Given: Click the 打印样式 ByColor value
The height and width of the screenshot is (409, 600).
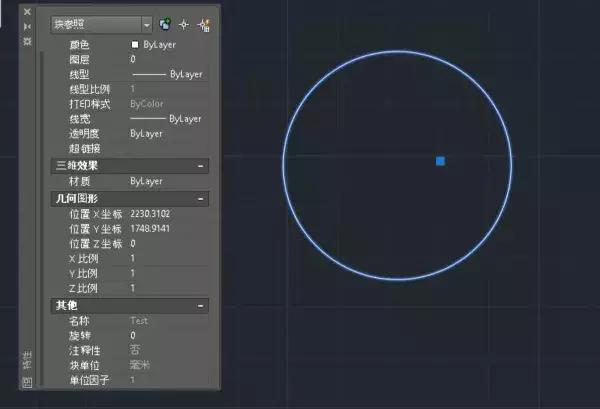Looking at the screenshot, I should tap(147, 104).
